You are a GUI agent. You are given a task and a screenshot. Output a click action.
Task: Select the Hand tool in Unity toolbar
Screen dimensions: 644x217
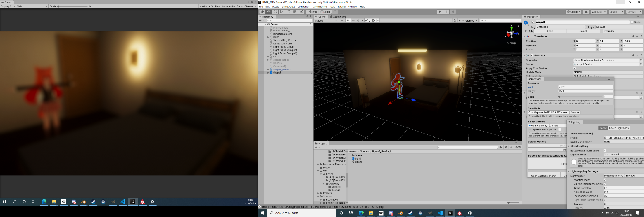click(x=262, y=12)
